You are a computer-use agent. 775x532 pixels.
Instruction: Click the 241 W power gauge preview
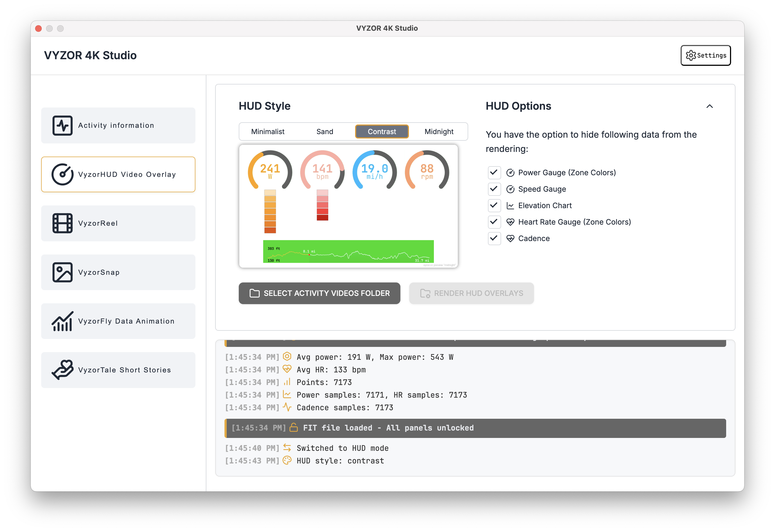pos(270,170)
